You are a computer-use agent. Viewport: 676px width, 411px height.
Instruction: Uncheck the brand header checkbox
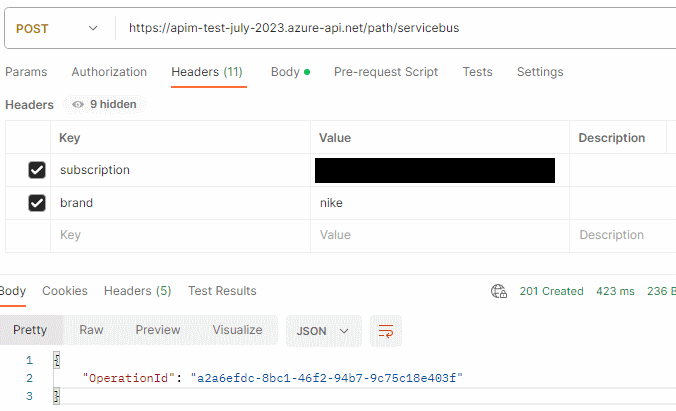[37, 203]
